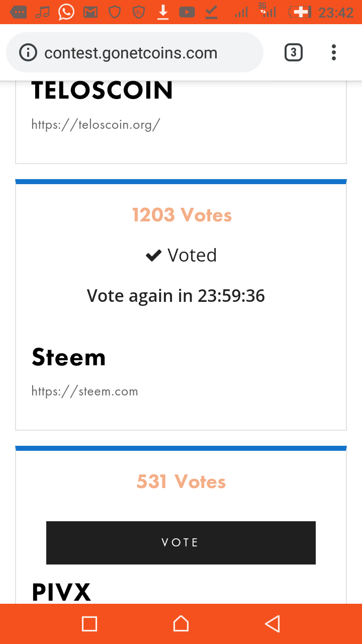Tap the Android Back navigation button

click(272, 624)
